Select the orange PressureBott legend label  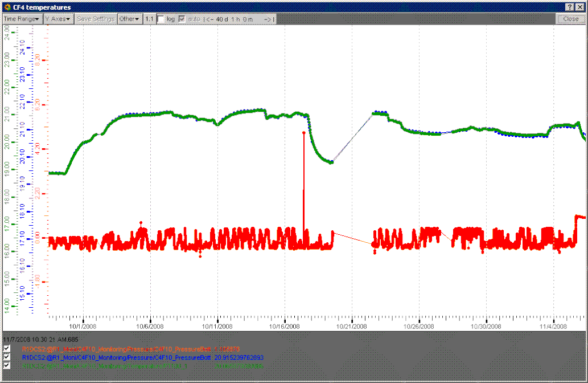[x=116, y=349]
